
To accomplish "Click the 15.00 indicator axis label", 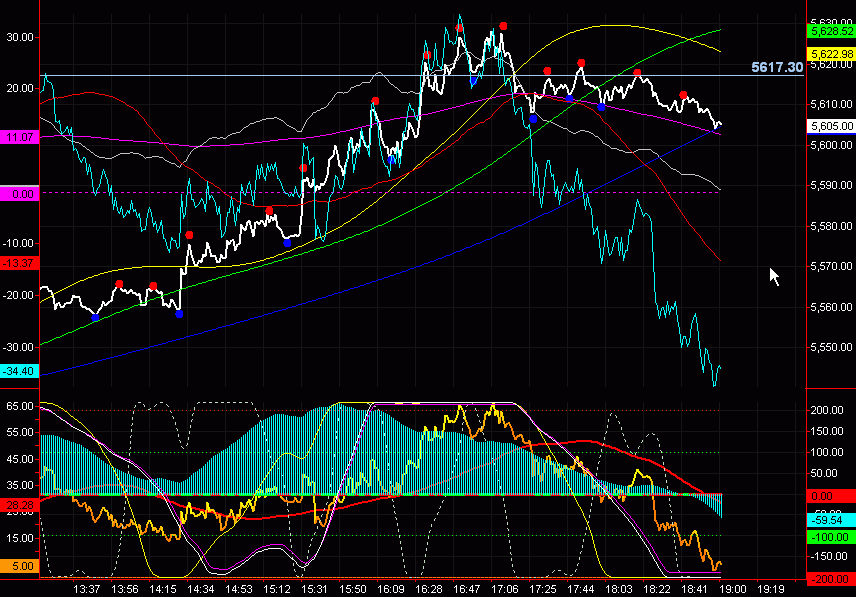I will pyautogui.click(x=20, y=538).
